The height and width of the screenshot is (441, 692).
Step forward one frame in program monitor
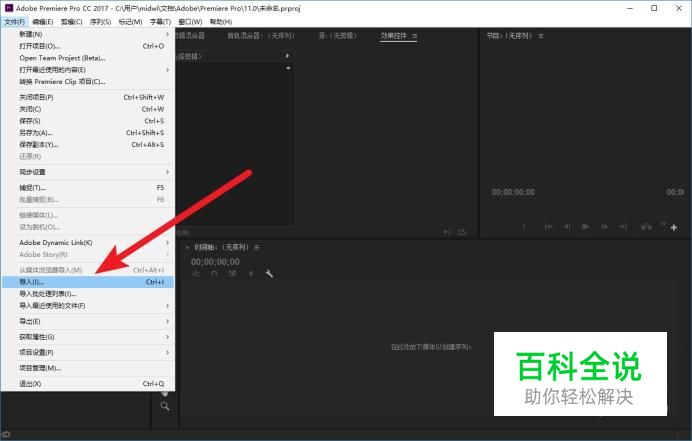coord(604,226)
